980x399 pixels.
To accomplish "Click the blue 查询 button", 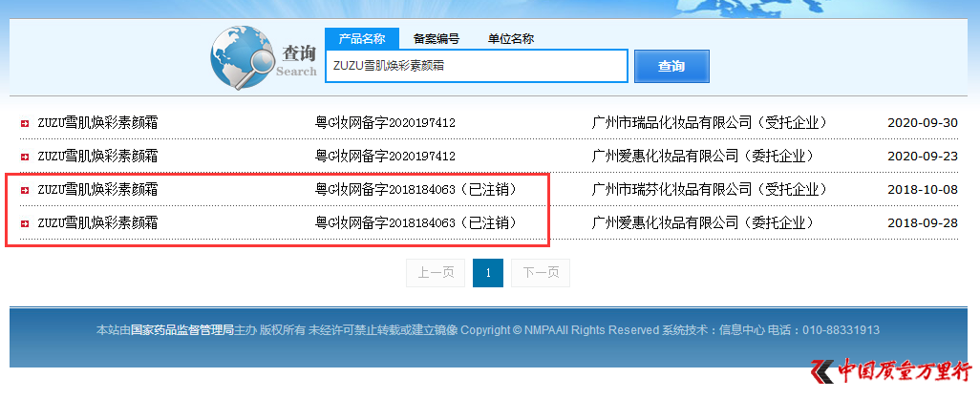I will (x=671, y=66).
